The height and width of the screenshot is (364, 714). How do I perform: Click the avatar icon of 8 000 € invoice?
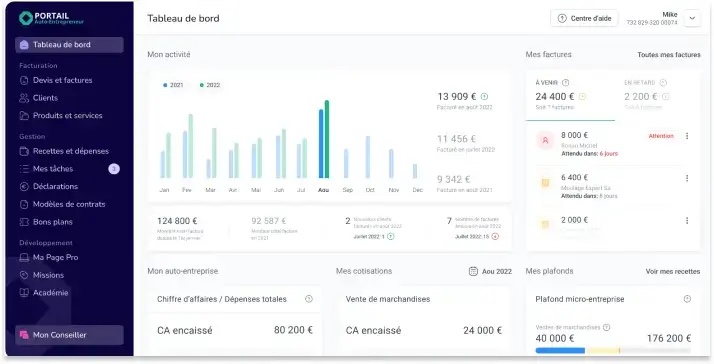point(545,141)
